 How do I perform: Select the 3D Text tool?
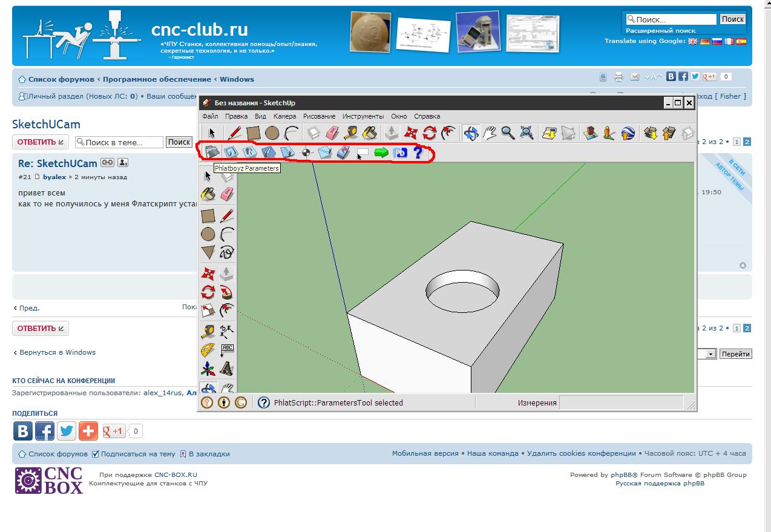coord(227,369)
